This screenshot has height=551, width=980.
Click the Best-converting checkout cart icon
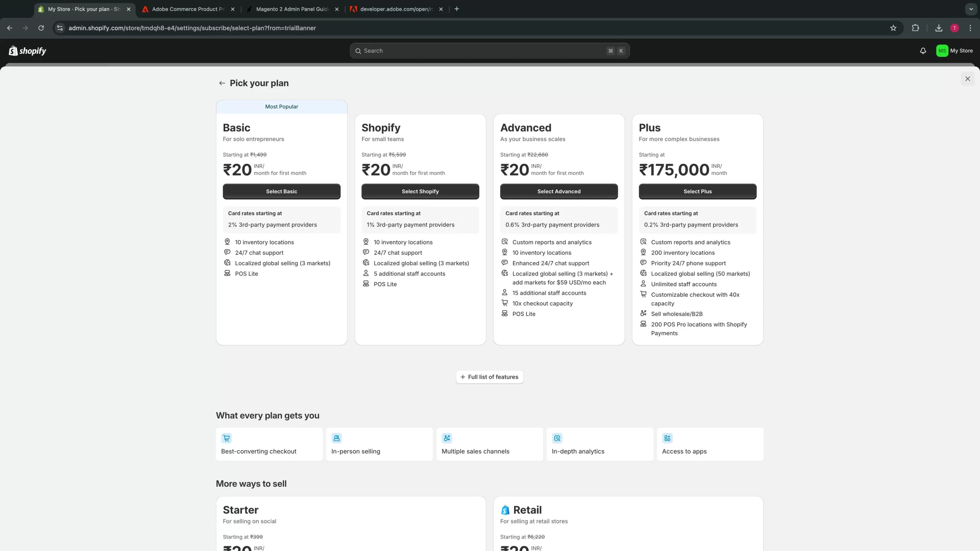[226, 438]
